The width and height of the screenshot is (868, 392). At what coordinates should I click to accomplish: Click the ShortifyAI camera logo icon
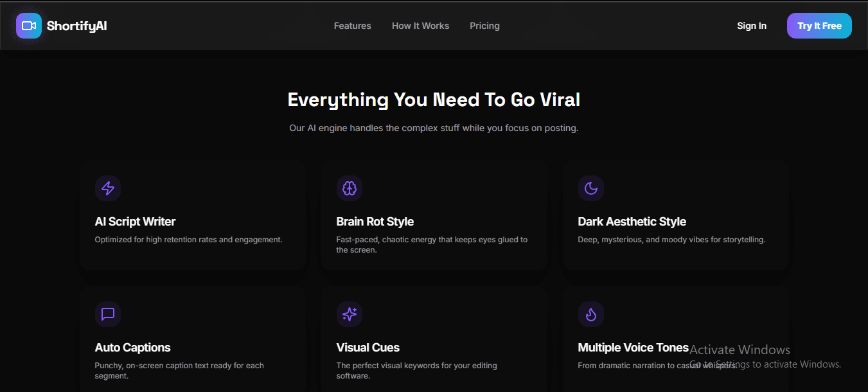[28, 25]
